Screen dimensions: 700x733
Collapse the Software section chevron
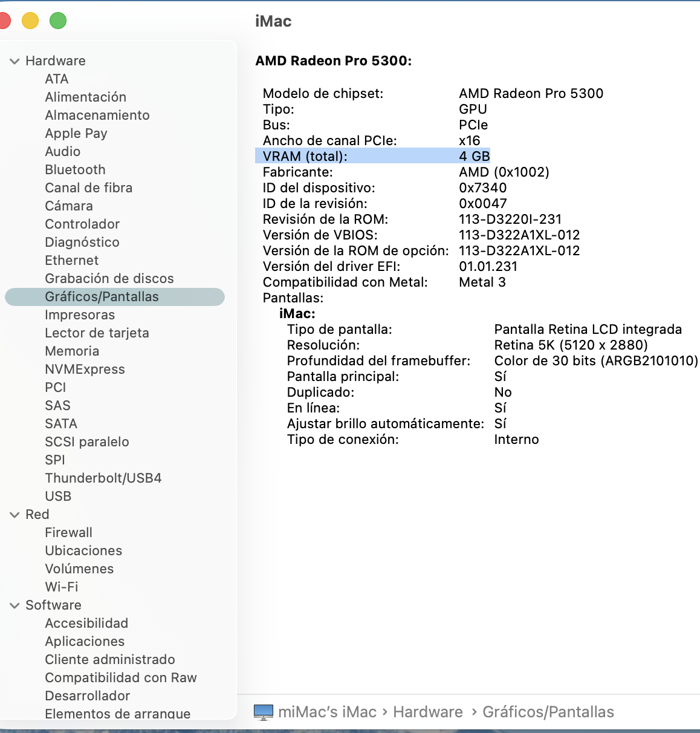coord(15,605)
